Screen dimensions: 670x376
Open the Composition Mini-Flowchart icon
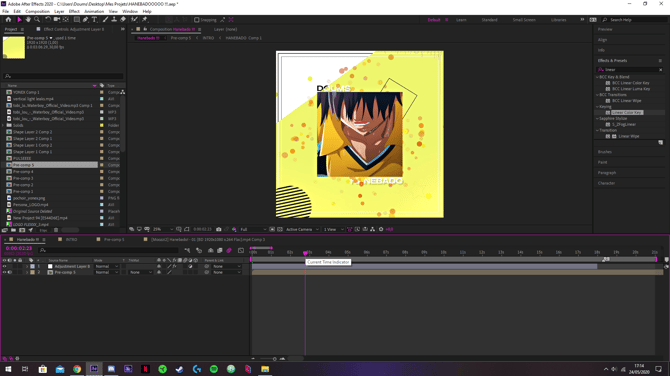[x=187, y=250]
